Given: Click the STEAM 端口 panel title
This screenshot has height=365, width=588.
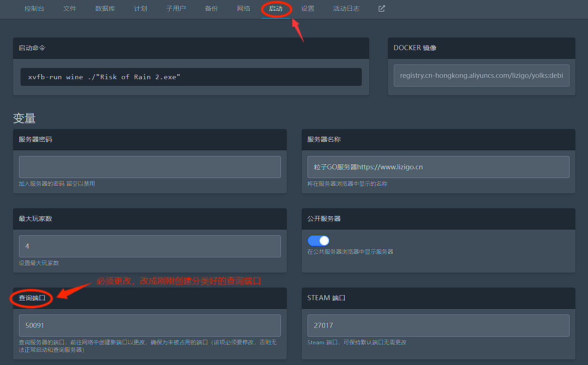Looking at the screenshot, I should 326,298.
